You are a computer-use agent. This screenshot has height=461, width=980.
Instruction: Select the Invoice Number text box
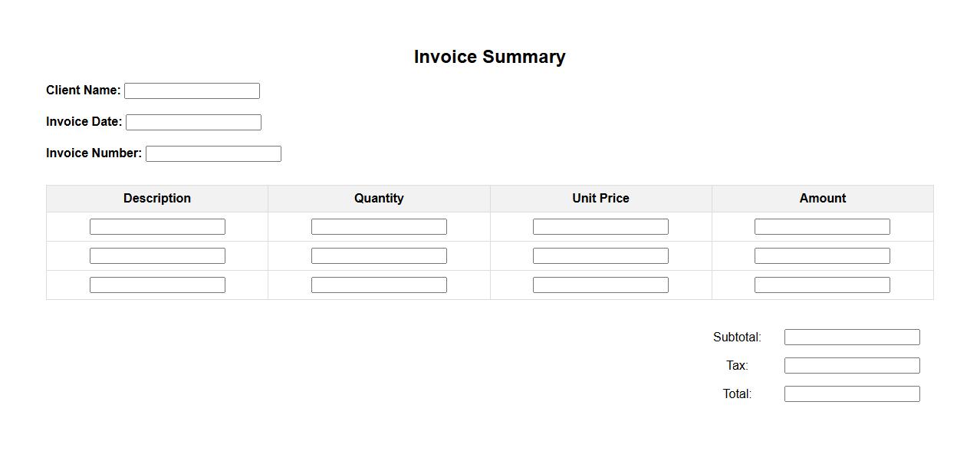pos(213,153)
